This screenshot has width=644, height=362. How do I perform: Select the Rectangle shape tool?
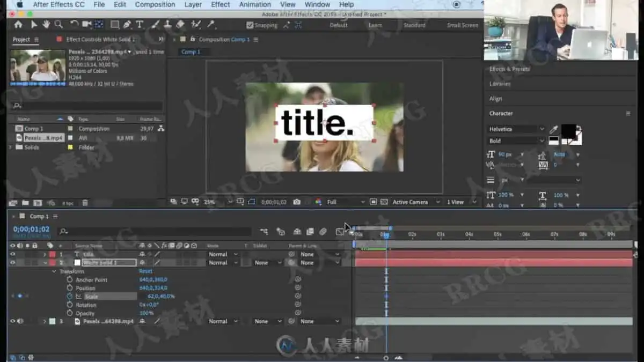coord(114,25)
